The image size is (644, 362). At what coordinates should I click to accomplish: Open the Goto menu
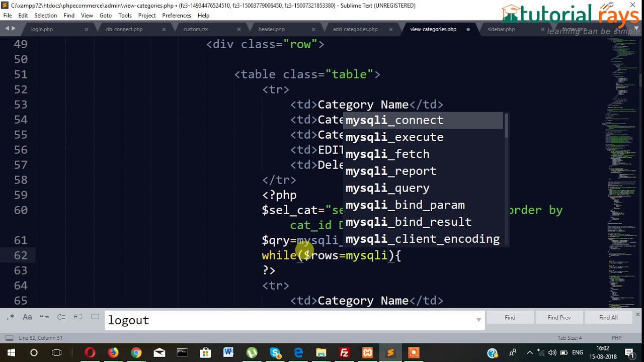106,16
